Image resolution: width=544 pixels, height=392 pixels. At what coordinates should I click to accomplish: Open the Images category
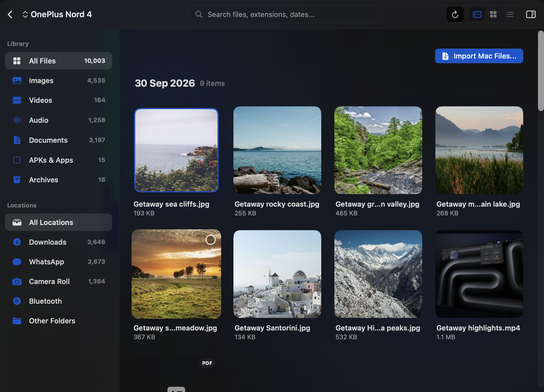tap(58, 81)
